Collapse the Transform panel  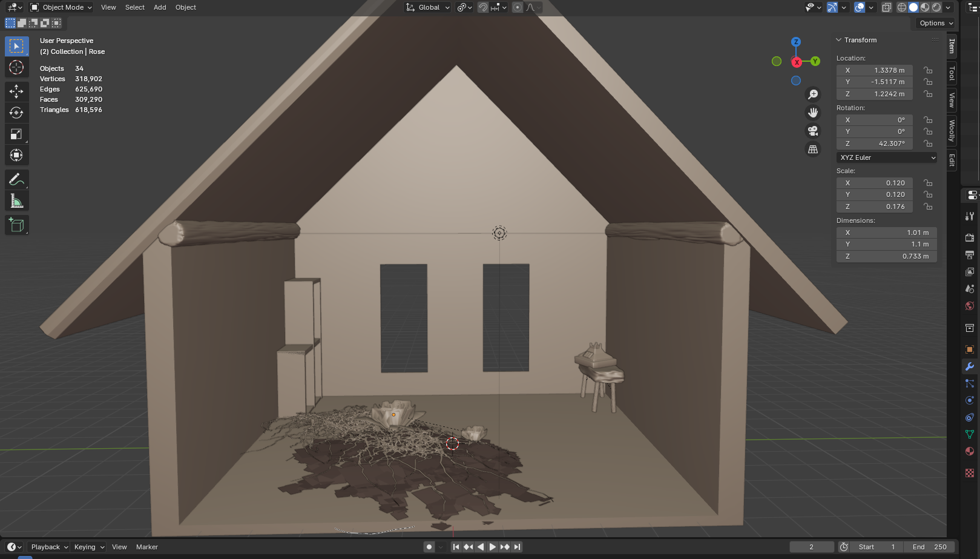coord(839,40)
